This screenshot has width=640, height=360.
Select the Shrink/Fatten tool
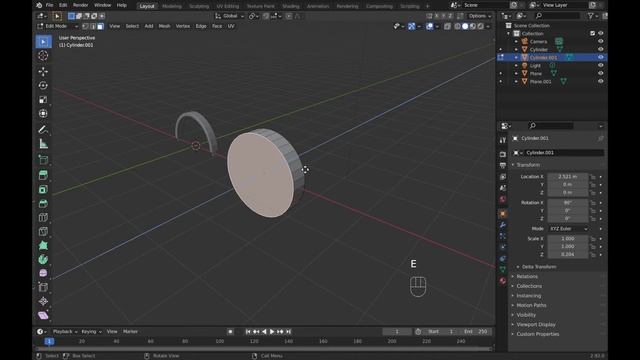(x=43, y=301)
